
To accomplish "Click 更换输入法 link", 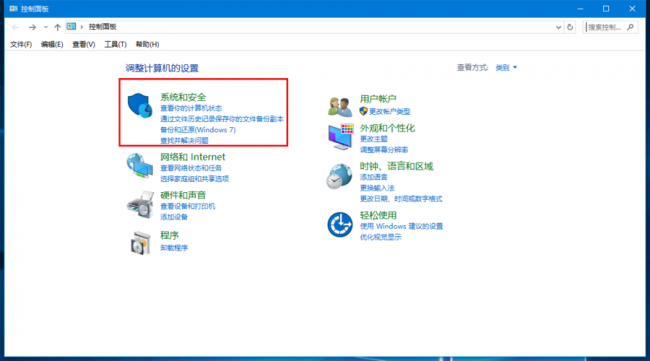I will point(377,188).
